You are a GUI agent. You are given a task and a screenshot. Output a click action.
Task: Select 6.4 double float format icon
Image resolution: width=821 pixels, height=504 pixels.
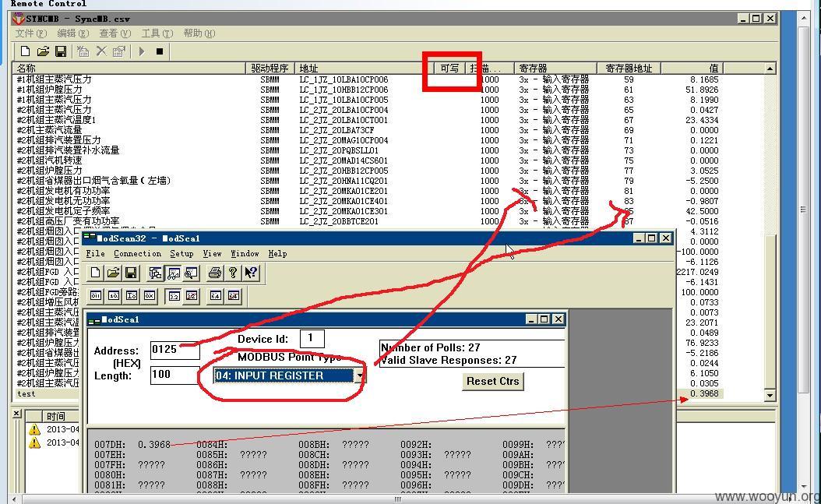click(x=215, y=296)
